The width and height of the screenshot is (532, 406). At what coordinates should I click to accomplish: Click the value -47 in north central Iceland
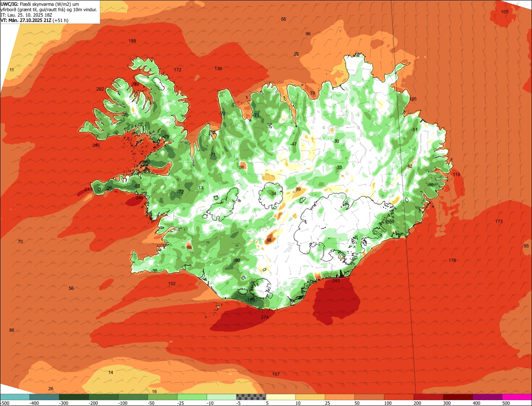[293, 144]
